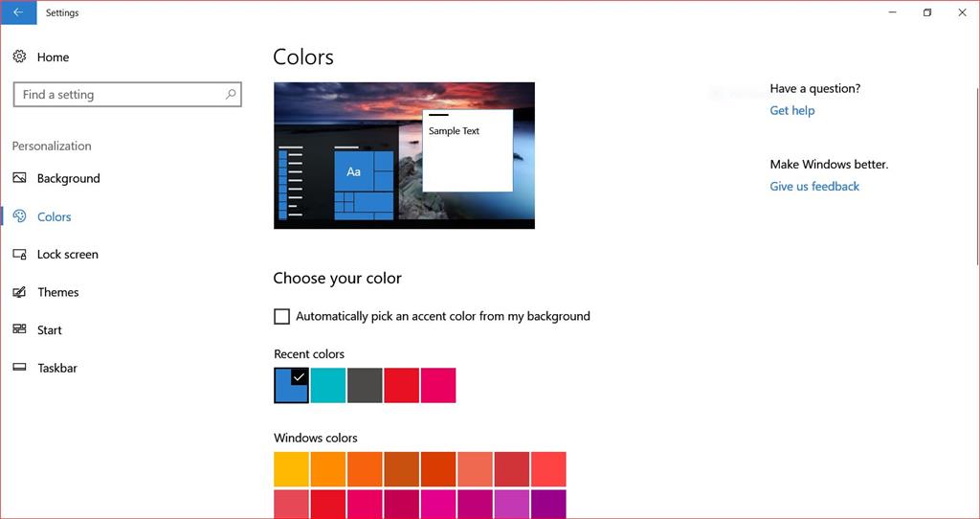Click the color preview thumbnail image
This screenshot has height=519, width=980.
pyautogui.click(x=405, y=156)
